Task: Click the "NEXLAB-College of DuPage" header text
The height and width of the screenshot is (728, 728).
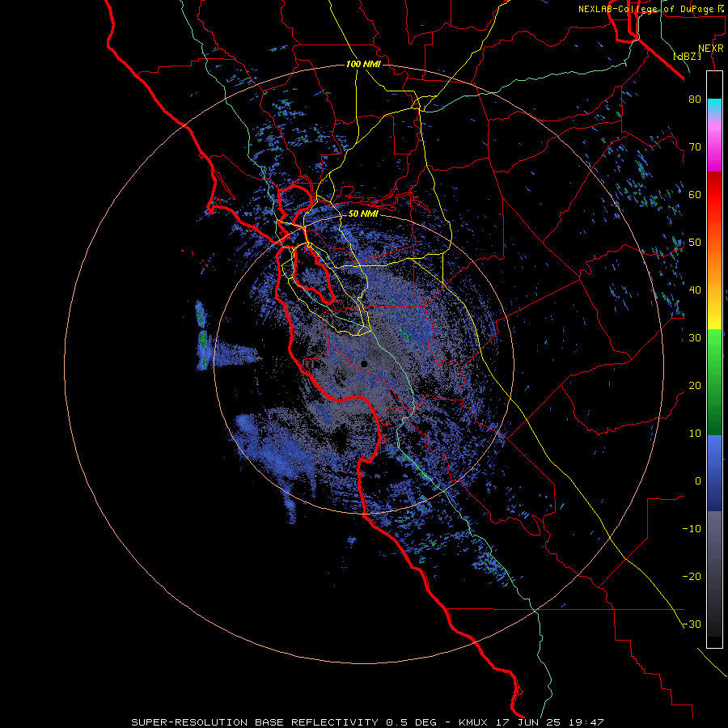Action: coord(645,9)
